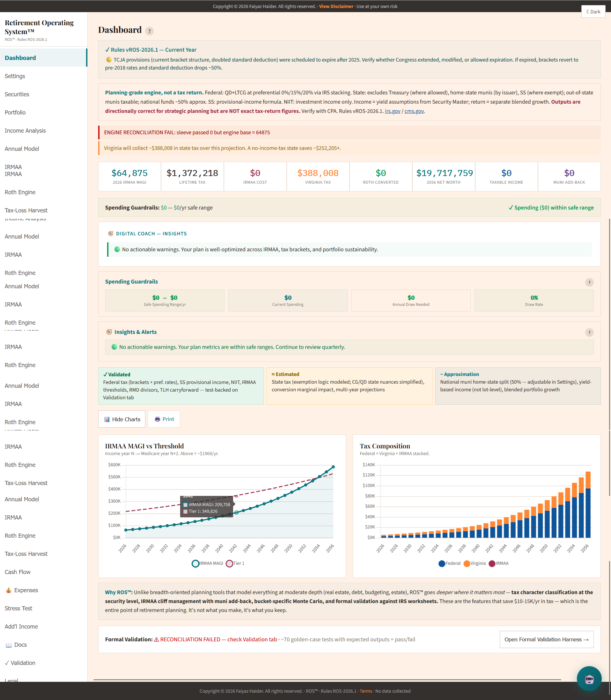This screenshot has height=700, width=611.
Task: Open the Validation page in sidebar
Action: point(23,663)
